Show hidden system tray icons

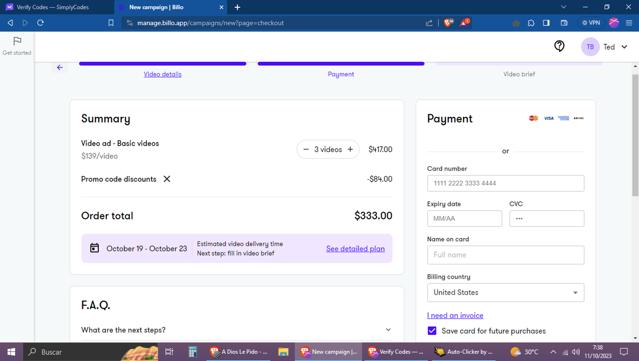click(553, 352)
